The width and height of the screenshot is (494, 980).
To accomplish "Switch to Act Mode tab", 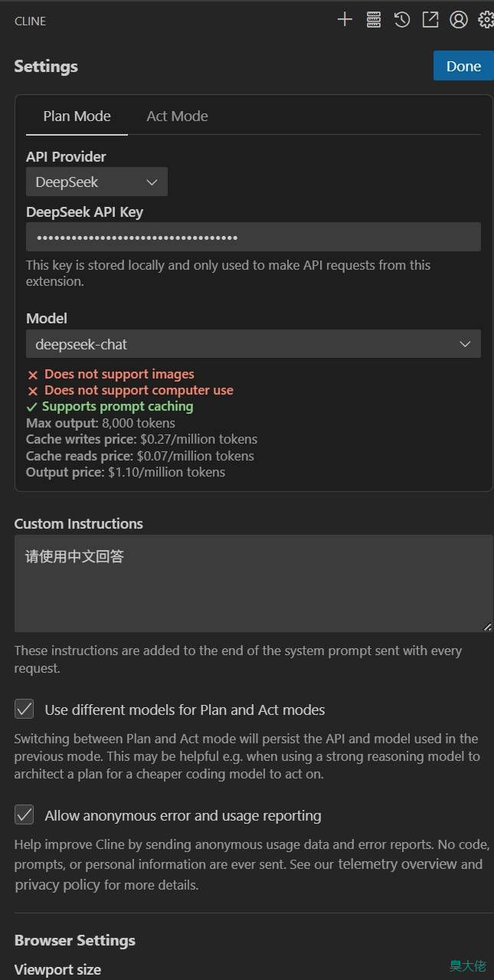I will 177,116.
